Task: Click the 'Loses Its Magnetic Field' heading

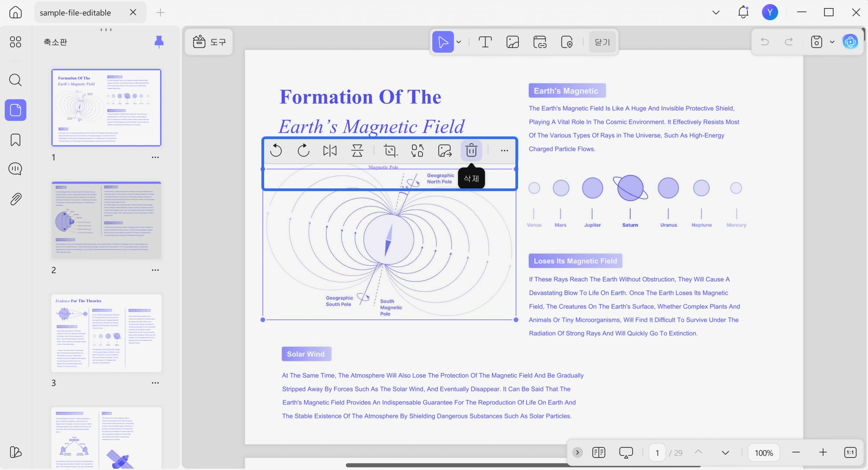Action: (x=575, y=261)
